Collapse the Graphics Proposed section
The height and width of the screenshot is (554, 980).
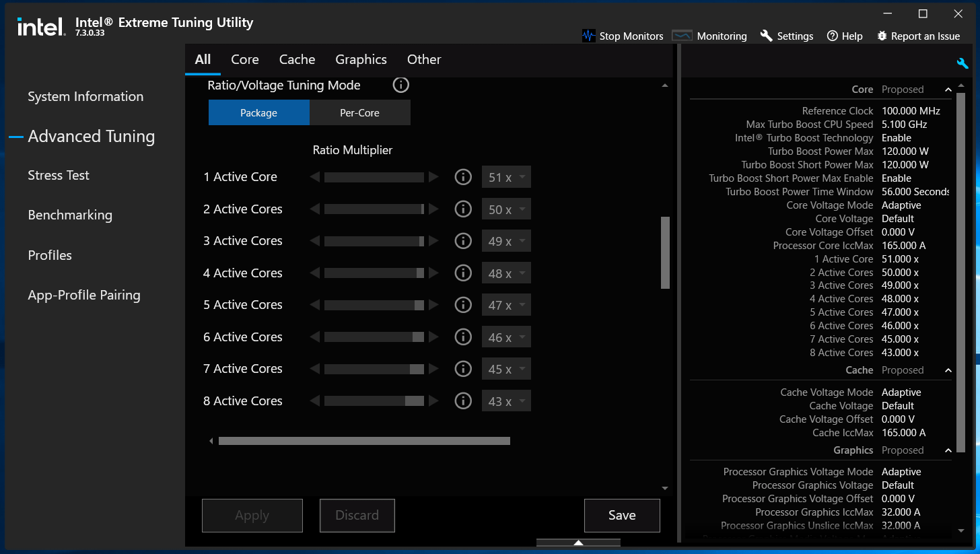948,450
